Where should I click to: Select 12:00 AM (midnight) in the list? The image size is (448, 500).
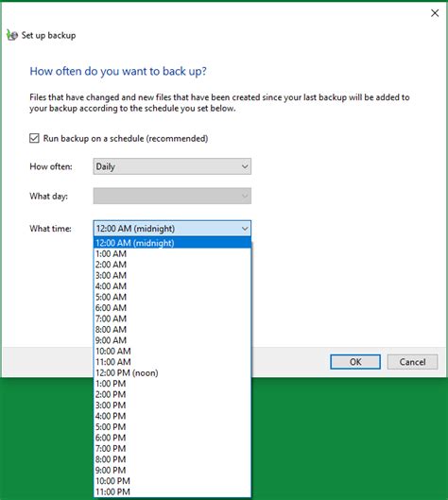(172, 243)
